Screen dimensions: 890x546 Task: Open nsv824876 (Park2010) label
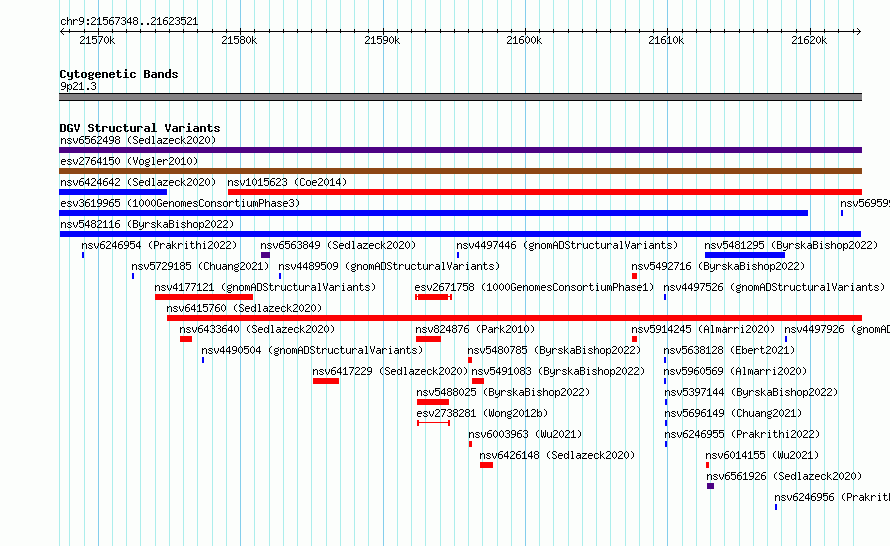(x=475, y=329)
